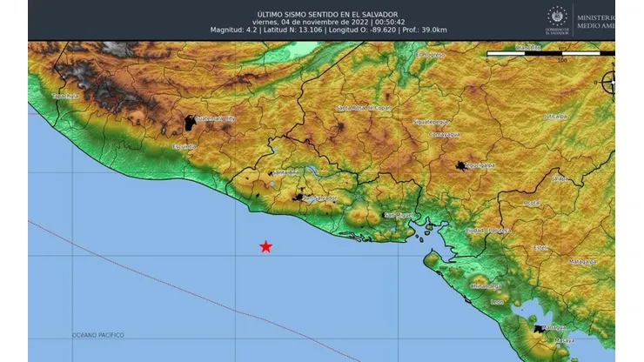The height and width of the screenshot is (362, 644).
Task: Click the 'Chinandega' map label
Action: 486,286
